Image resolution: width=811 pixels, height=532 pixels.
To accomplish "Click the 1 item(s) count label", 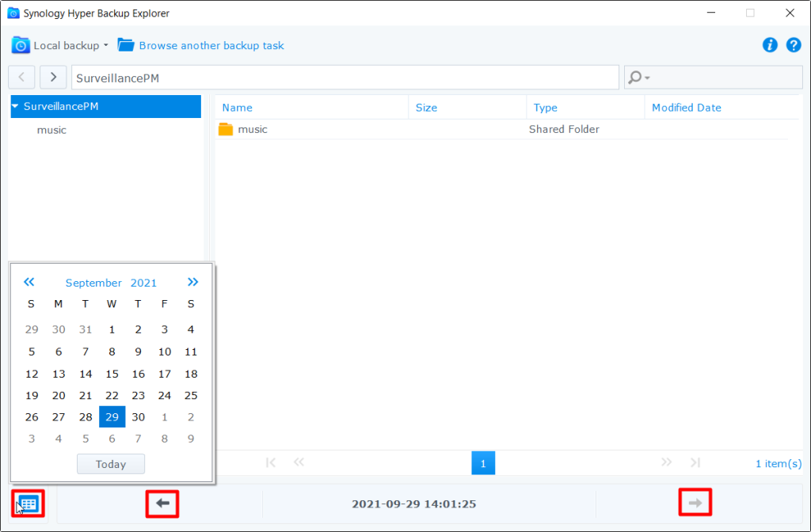I will click(779, 464).
